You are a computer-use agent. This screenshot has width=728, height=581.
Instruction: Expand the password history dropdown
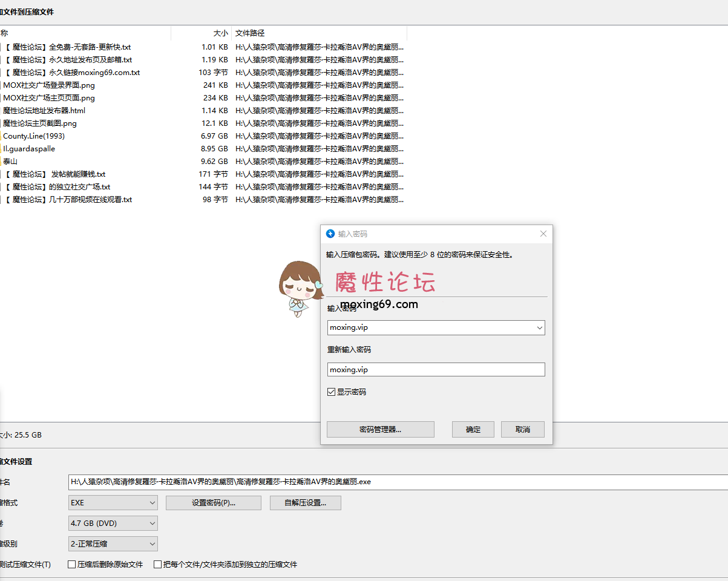[x=539, y=328]
